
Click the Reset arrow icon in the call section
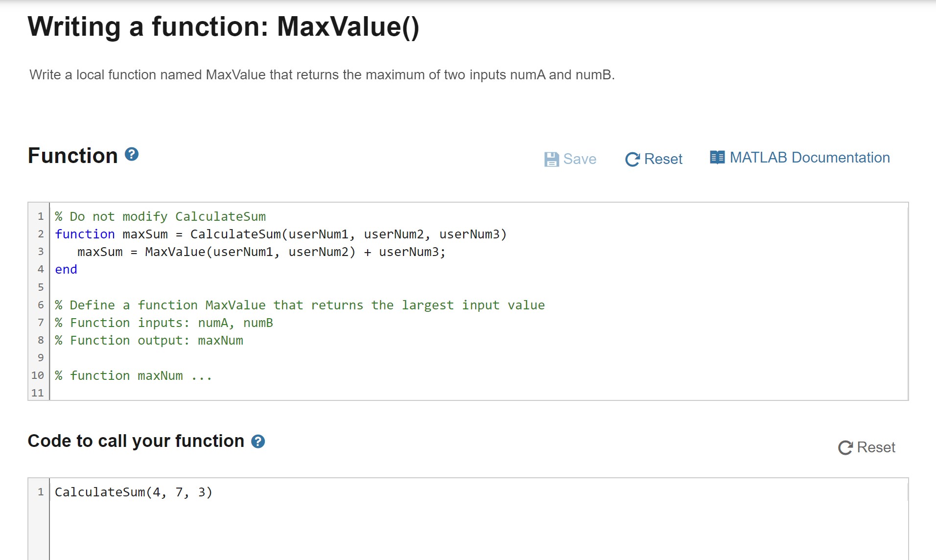(844, 447)
